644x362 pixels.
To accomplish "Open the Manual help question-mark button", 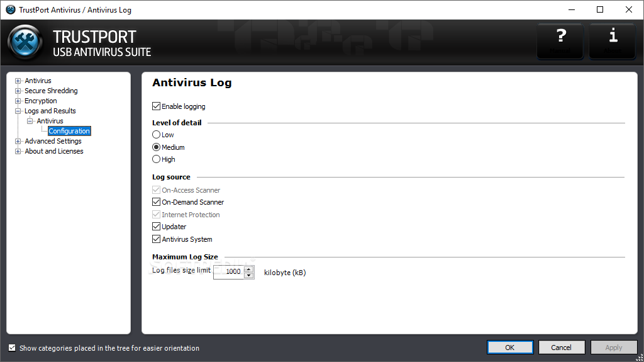I will 560,41.
